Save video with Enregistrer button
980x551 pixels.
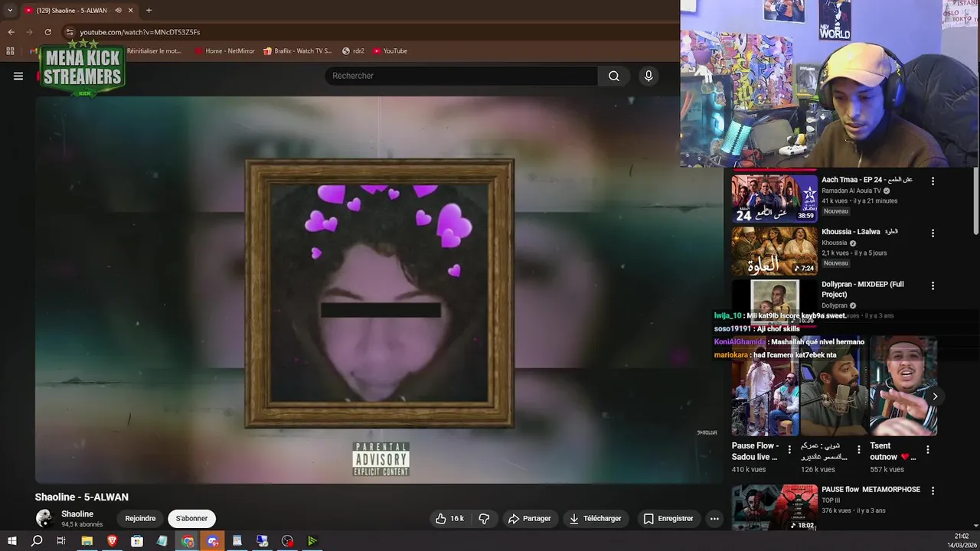[668, 518]
